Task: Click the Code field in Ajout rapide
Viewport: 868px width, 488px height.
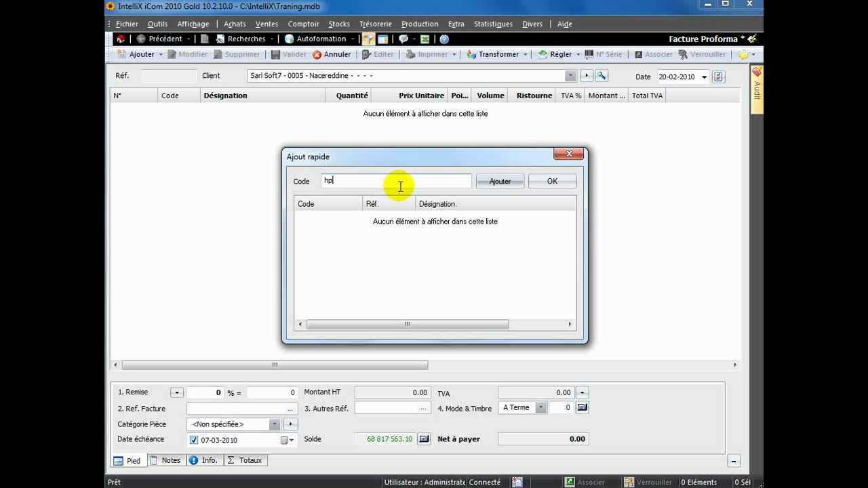Action: 396,181
